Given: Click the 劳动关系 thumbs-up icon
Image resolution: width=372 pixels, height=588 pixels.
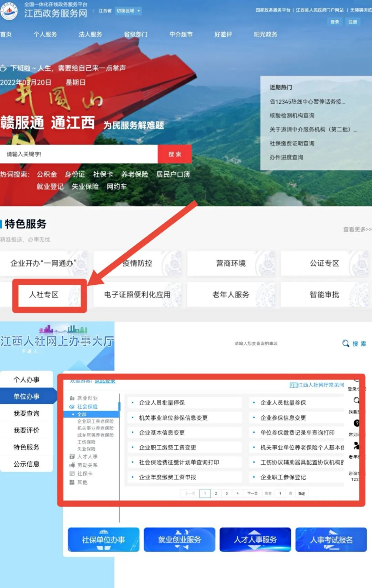Looking at the screenshot, I should [72, 465].
